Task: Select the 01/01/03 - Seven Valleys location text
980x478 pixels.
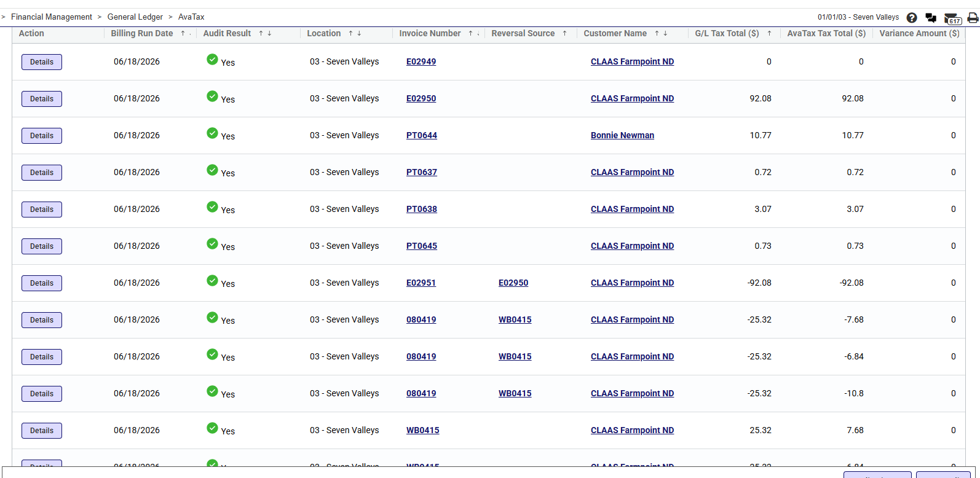Action: (858, 17)
